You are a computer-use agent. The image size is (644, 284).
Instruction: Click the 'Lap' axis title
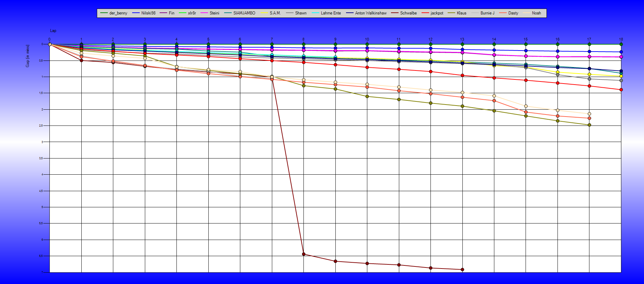(x=53, y=31)
